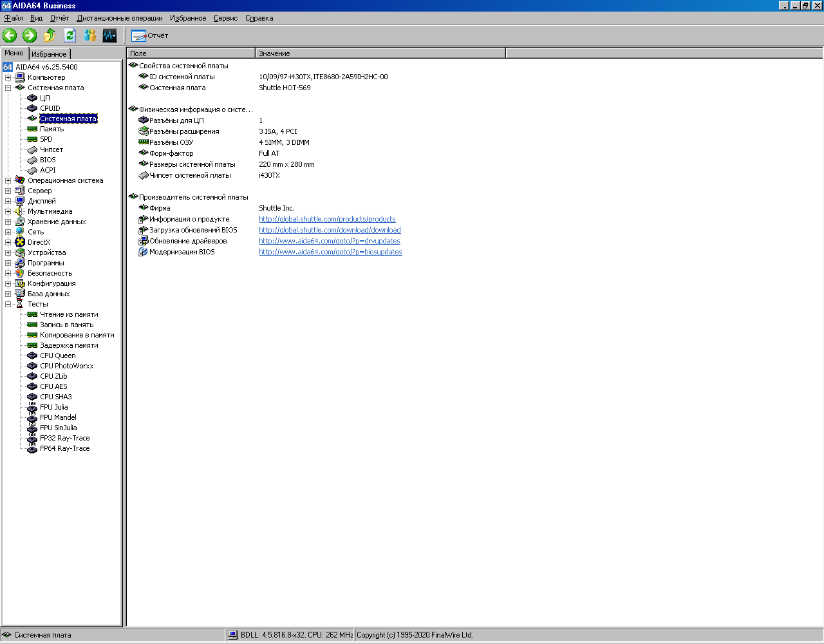This screenshot has width=824, height=644.
Task: Open the Shuttle BIOS download link
Action: (330, 230)
